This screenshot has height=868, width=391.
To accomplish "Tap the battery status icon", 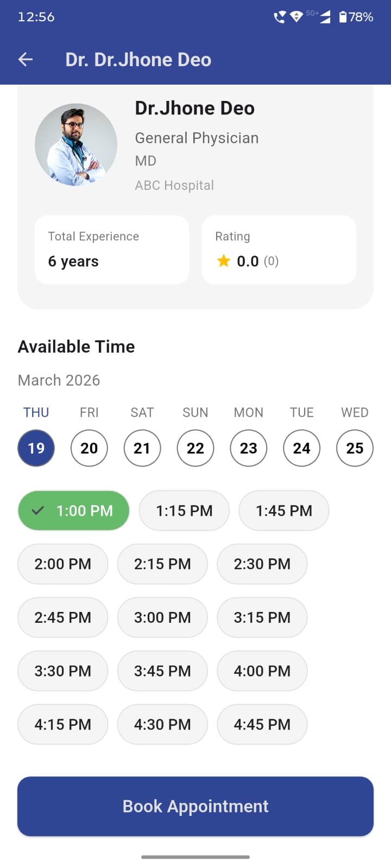I will (x=343, y=17).
